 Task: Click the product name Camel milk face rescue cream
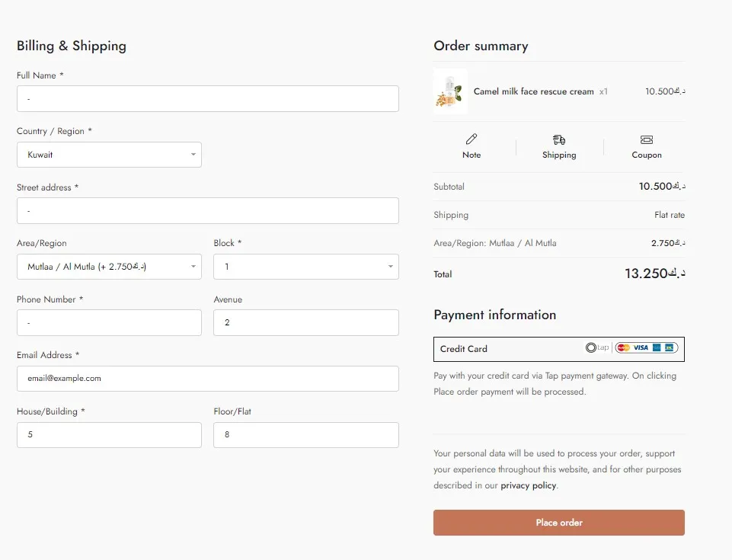pyautogui.click(x=534, y=91)
